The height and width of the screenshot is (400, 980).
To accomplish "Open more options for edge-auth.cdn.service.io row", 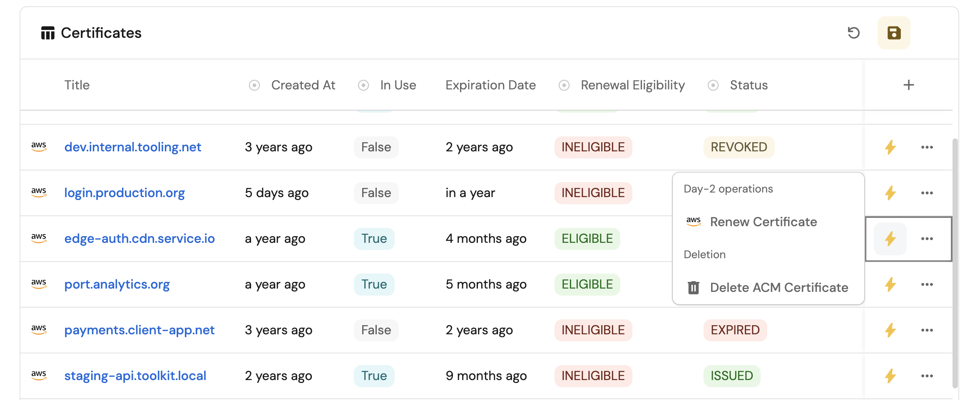I will 927,239.
